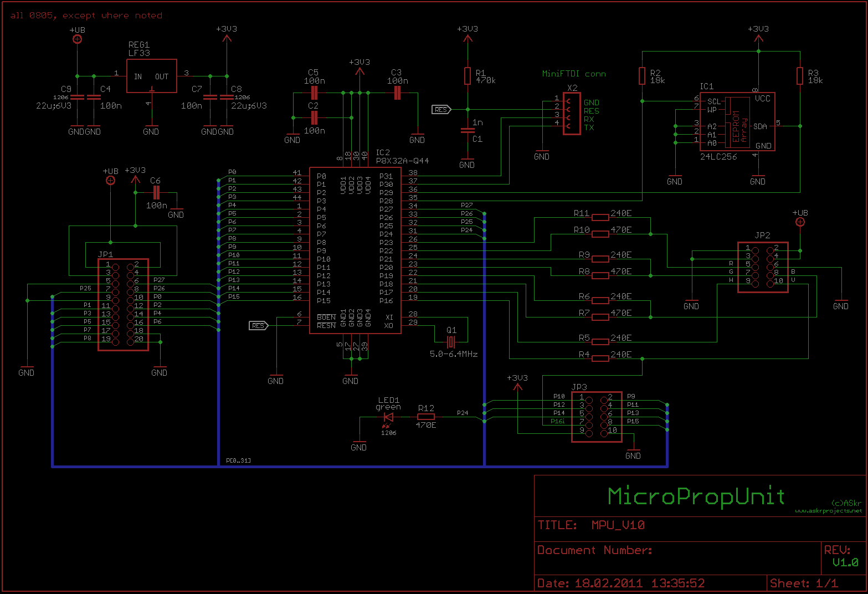Select the R2 18k resistor
The image size is (868, 594).
click(x=642, y=76)
